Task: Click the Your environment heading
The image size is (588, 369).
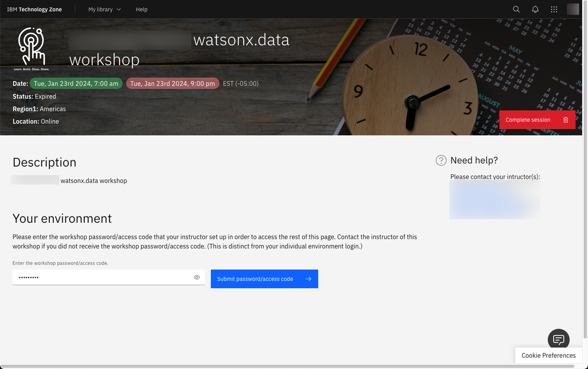Action: coord(62,218)
